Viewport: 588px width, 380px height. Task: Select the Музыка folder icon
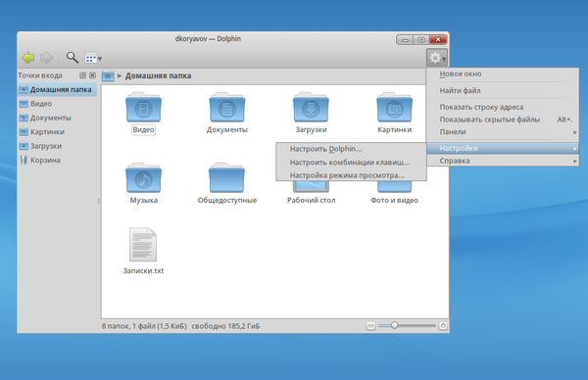[x=144, y=178]
